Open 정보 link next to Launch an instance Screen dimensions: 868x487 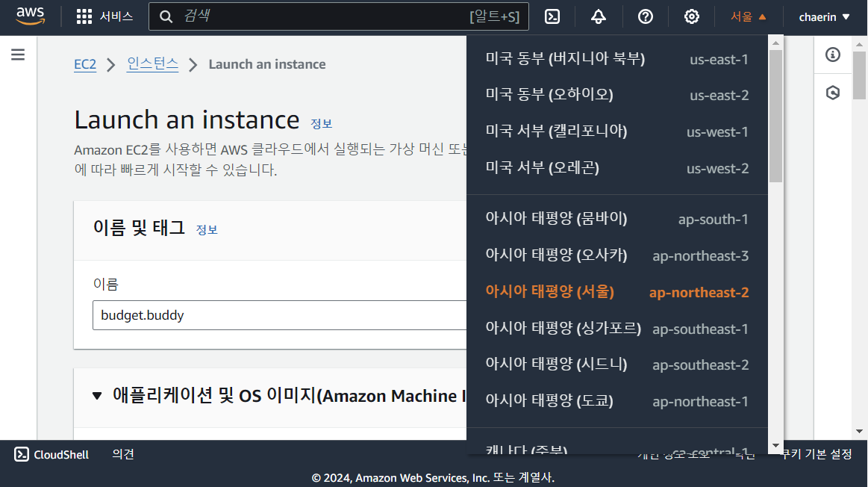pos(321,123)
